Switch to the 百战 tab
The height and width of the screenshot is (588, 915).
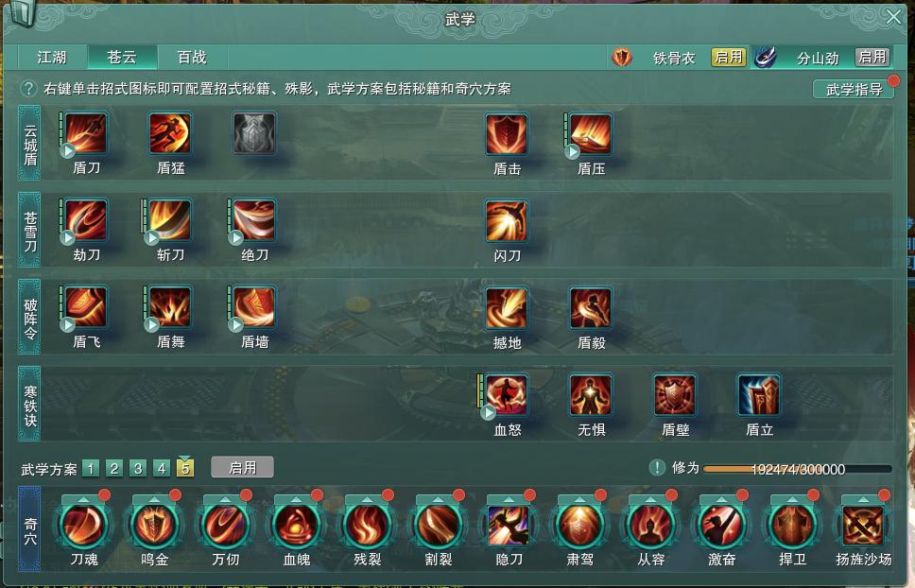tap(192, 57)
